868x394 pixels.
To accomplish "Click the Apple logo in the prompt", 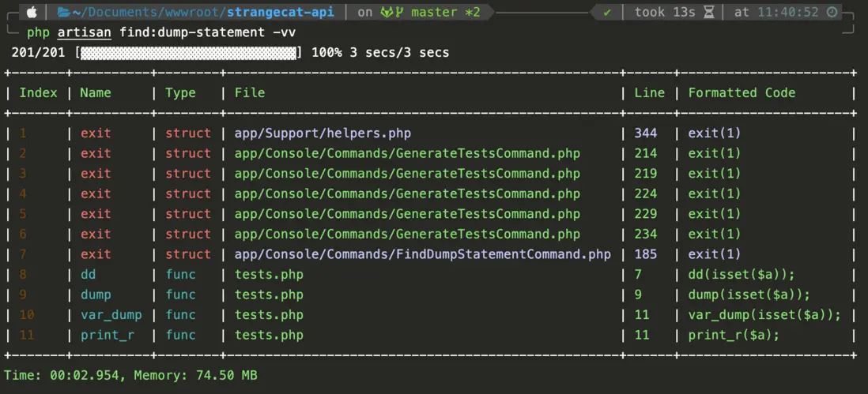I will pyautogui.click(x=32, y=12).
